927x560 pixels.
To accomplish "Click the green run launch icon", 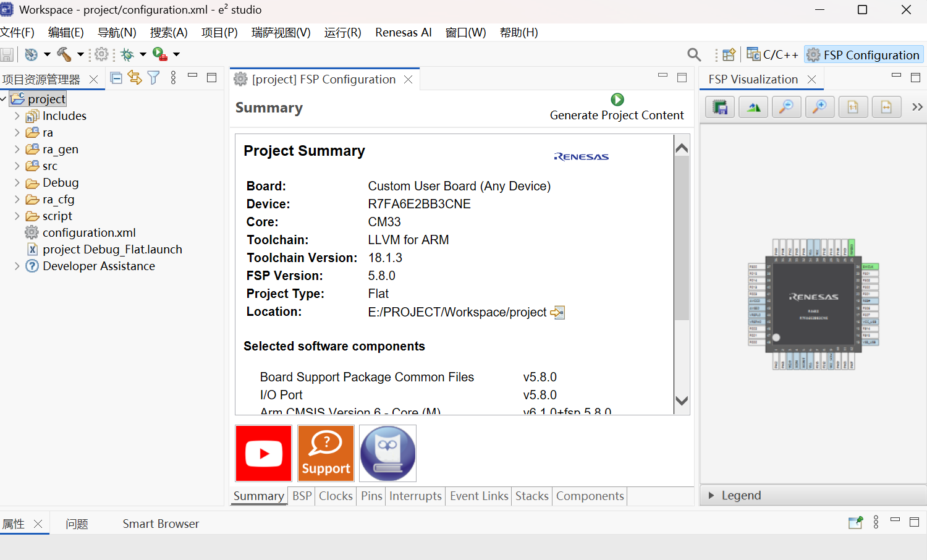I will (x=160, y=54).
